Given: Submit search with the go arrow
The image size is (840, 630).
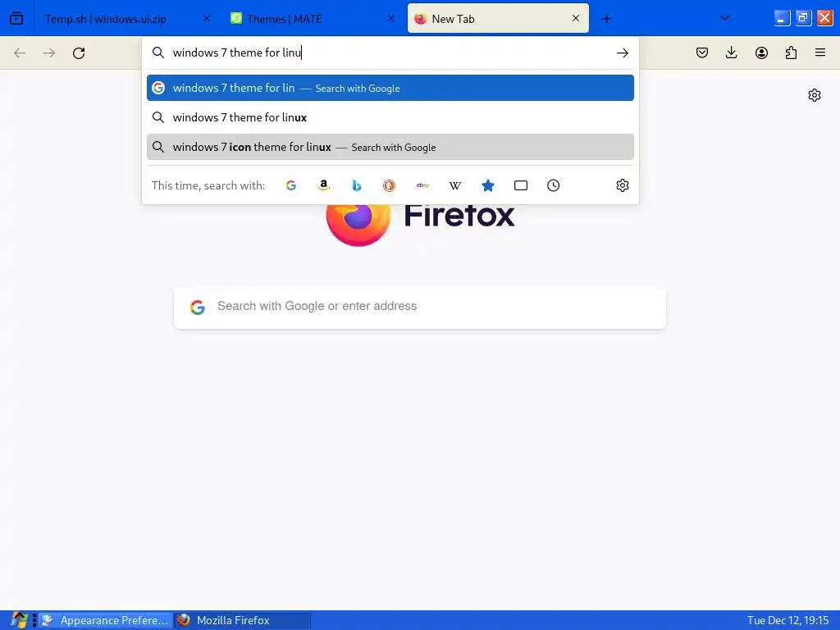Looking at the screenshot, I should [x=622, y=52].
